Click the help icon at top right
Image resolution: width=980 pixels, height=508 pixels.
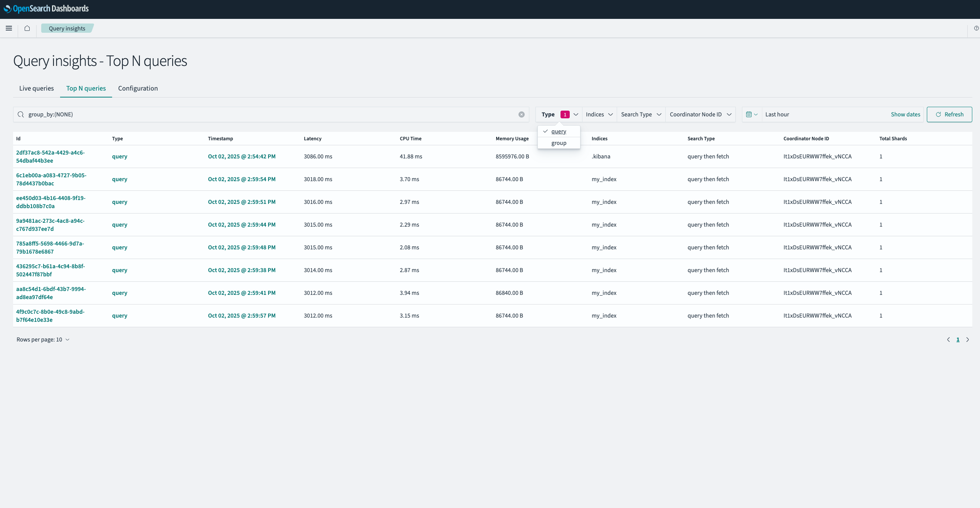click(x=976, y=28)
